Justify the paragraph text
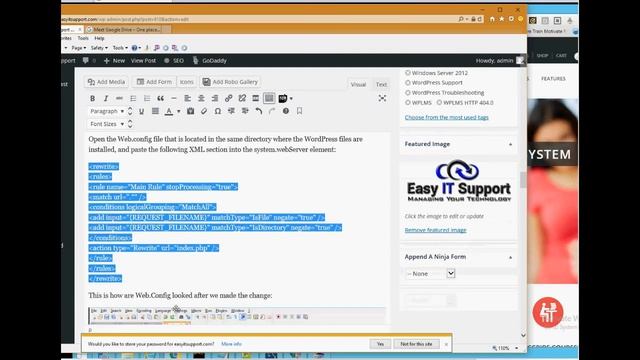640x360 pixels. pyautogui.click(x=155, y=111)
